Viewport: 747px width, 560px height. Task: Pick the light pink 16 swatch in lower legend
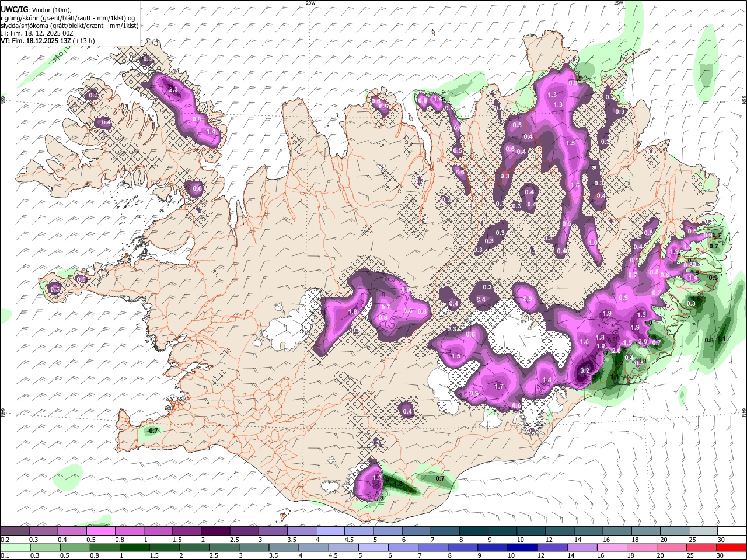tap(612, 547)
